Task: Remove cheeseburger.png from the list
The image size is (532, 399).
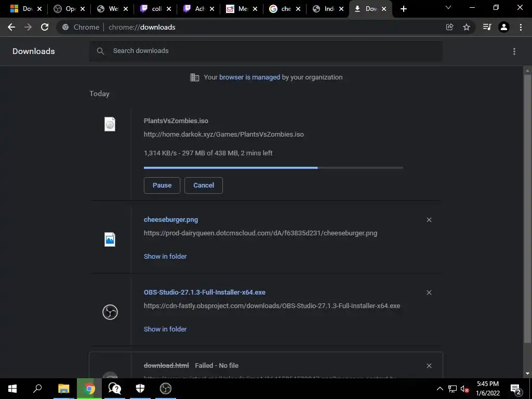Action: pos(429,220)
